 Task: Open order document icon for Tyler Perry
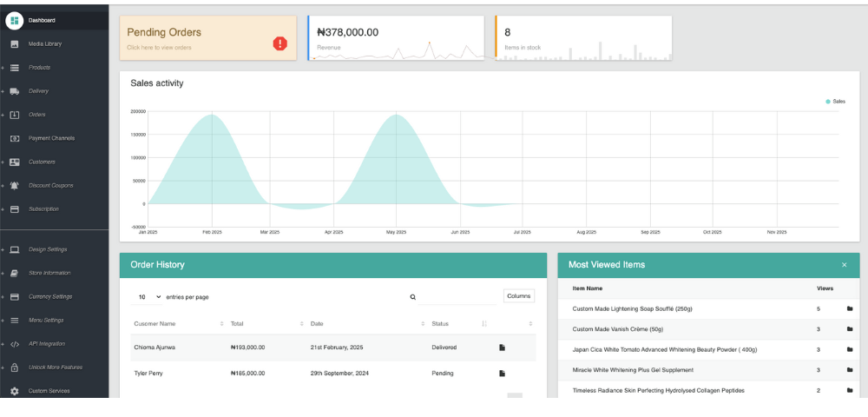pos(502,374)
